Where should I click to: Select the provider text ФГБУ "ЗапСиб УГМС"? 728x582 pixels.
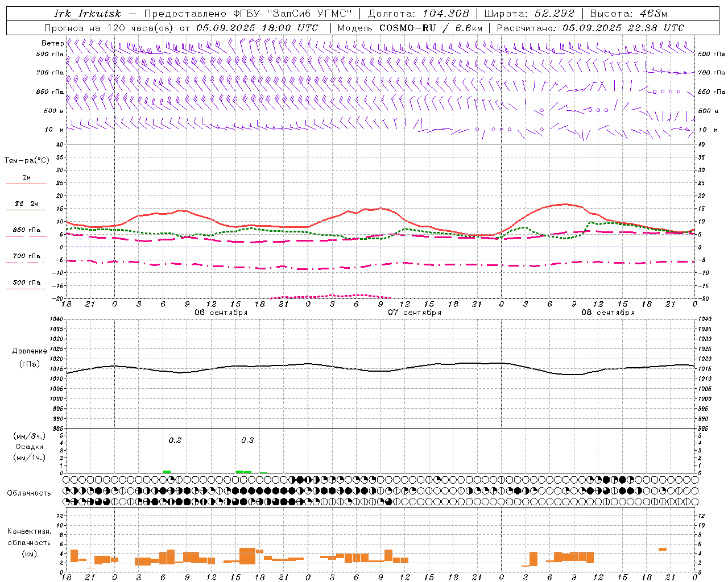pos(293,14)
